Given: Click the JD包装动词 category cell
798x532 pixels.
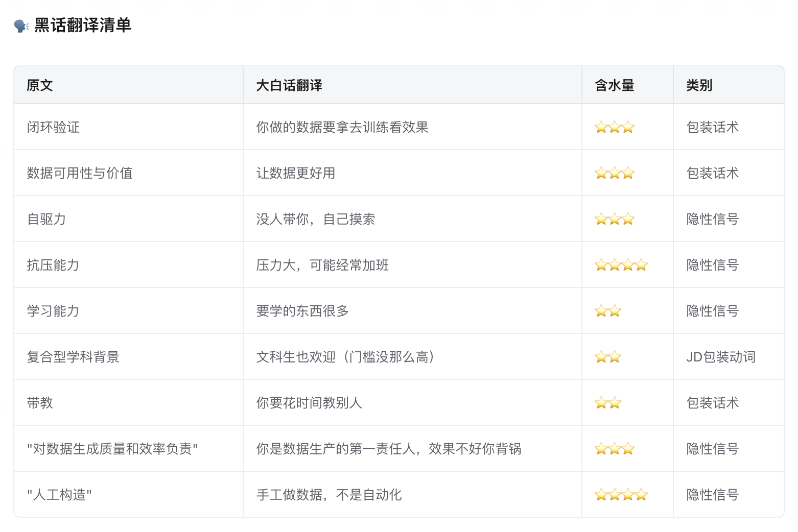Looking at the screenshot, I should [720, 357].
